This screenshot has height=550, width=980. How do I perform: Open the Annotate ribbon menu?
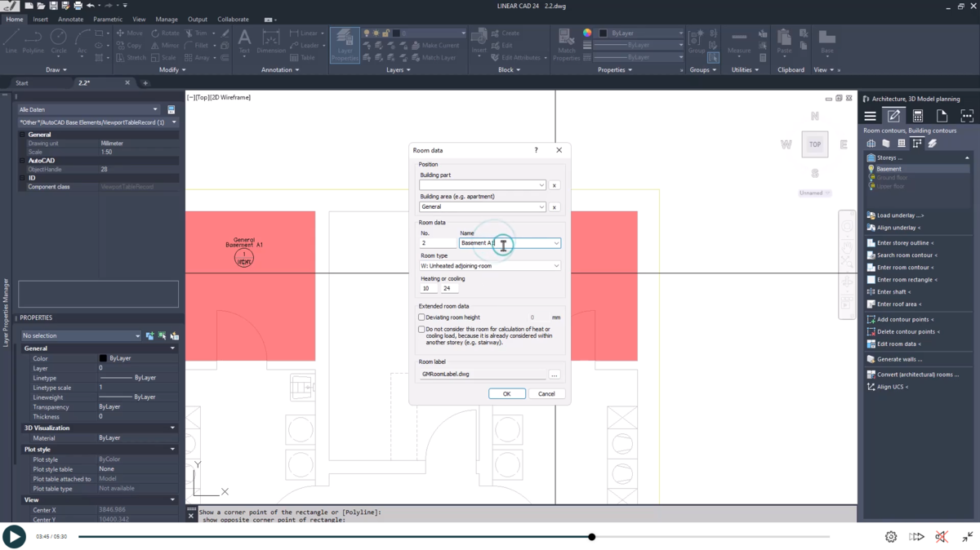point(69,18)
